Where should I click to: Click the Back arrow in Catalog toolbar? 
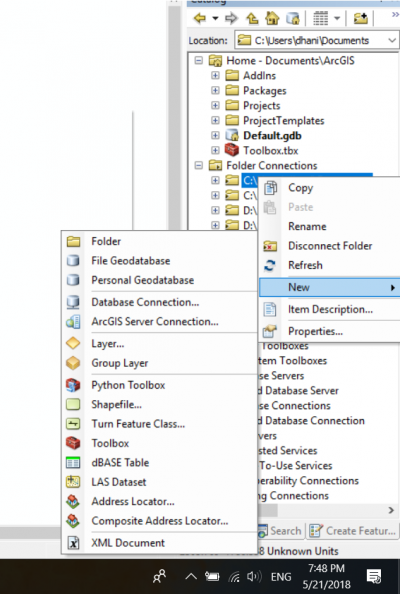(200, 18)
